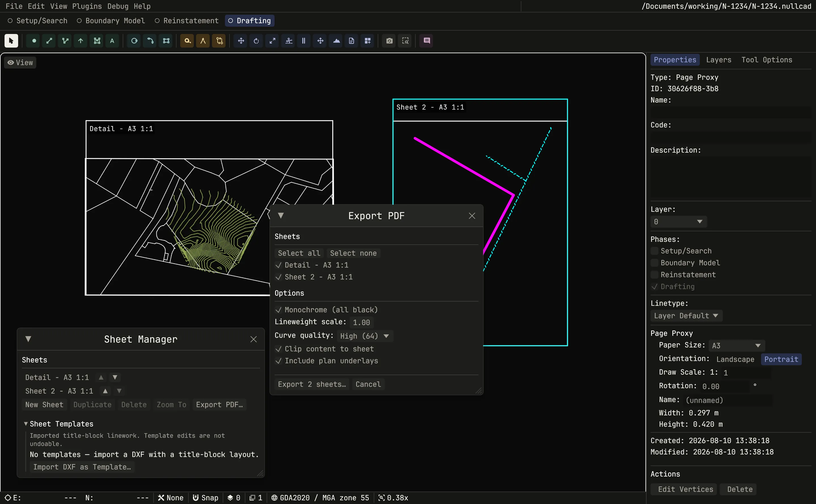Select the Rotate tool icon
This screenshot has width=816, height=504.
pos(256,41)
